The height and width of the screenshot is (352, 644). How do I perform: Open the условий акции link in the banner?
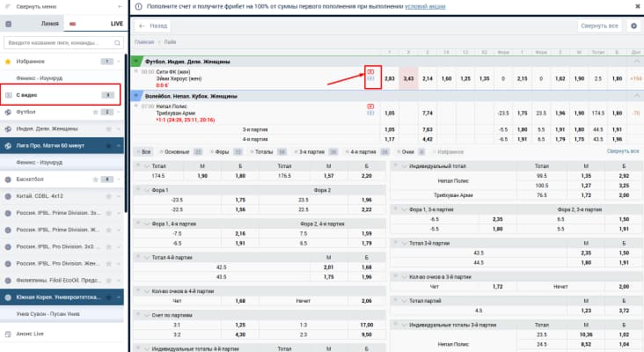tap(425, 6)
